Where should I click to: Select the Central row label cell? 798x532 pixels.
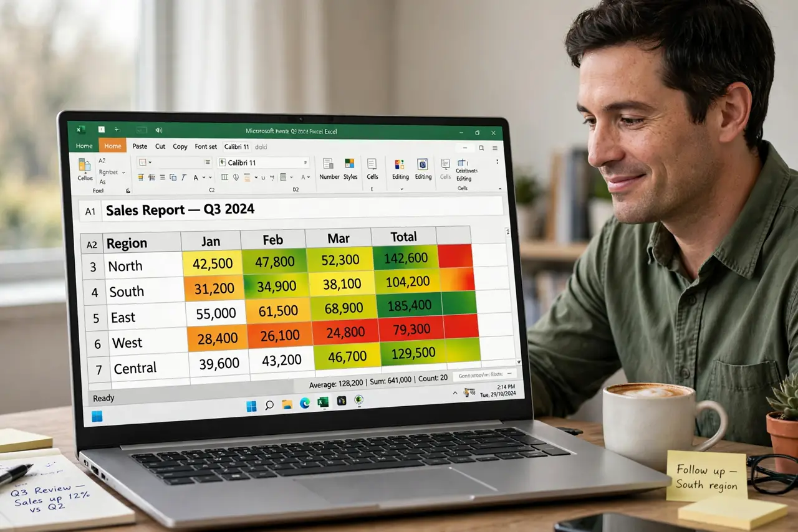(149, 368)
